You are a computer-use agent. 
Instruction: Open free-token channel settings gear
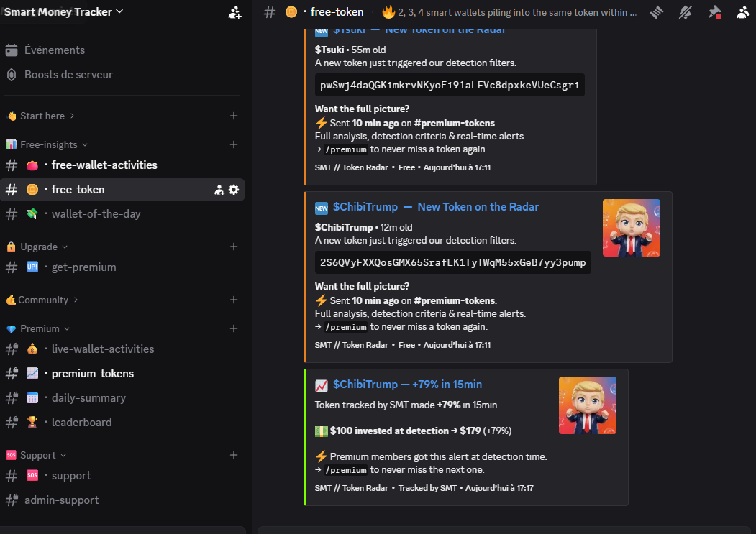[234, 190]
